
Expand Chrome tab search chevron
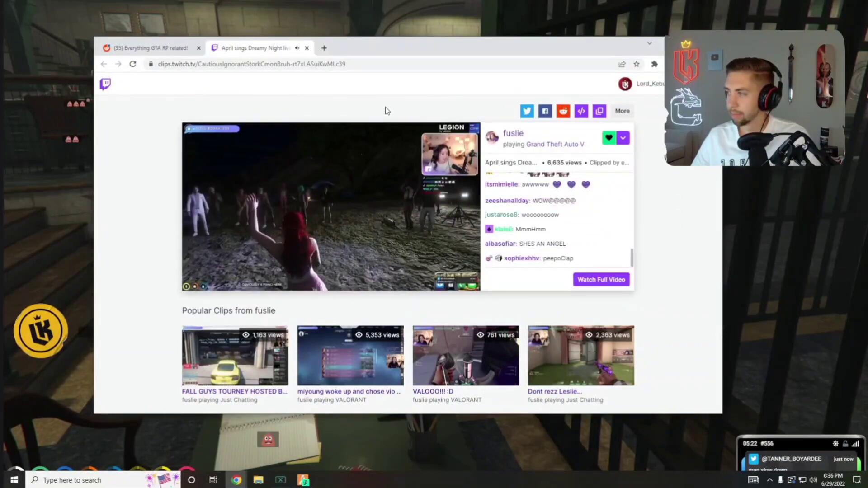[x=649, y=43]
